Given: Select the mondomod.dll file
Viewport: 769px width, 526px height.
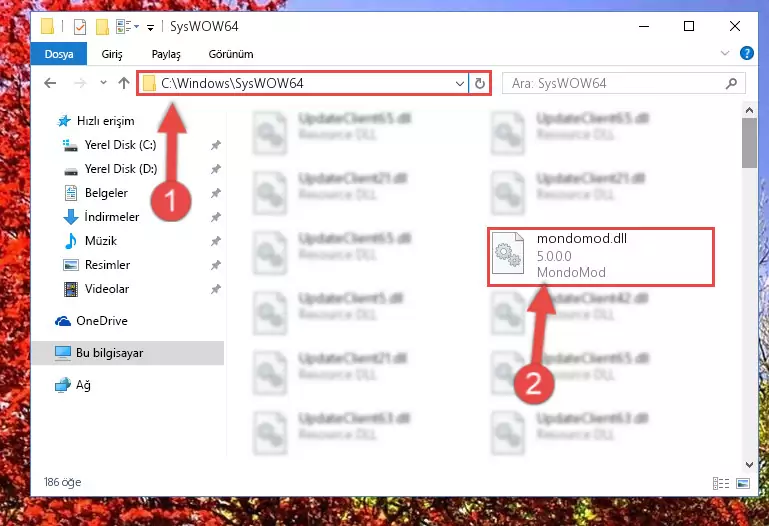Looking at the screenshot, I should (601, 256).
